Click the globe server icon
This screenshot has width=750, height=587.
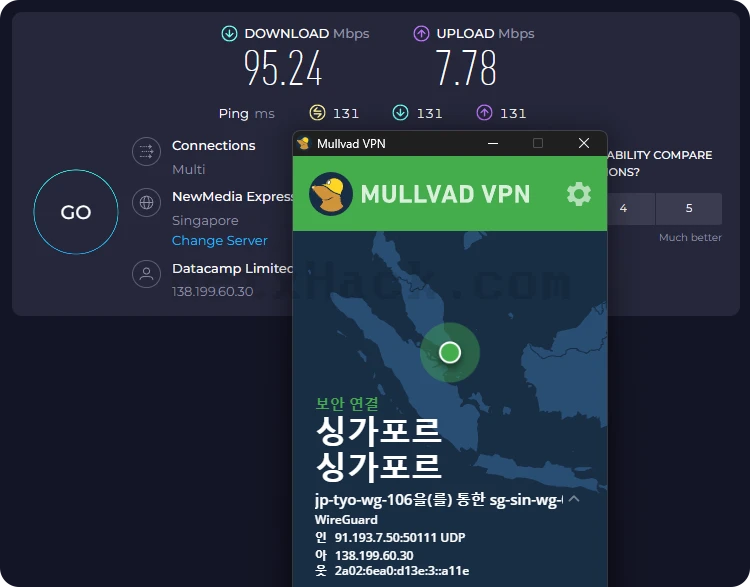point(146,202)
